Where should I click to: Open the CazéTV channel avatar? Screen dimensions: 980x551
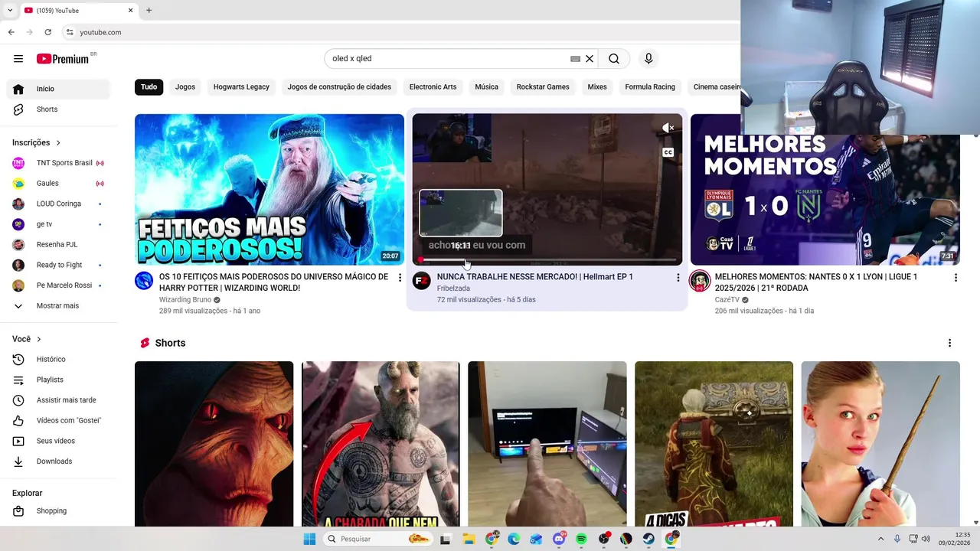(700, 281)
